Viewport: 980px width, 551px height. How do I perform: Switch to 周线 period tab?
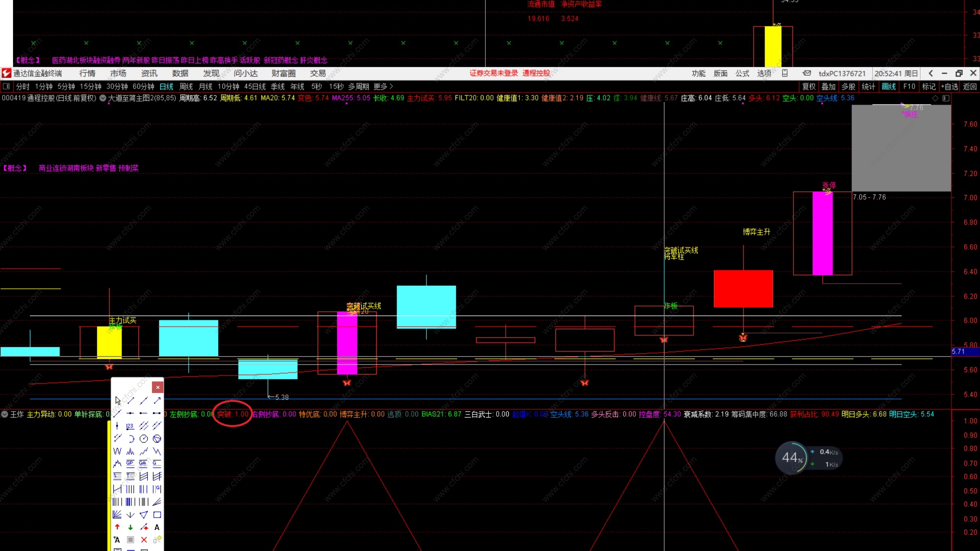tap(186, 86)
